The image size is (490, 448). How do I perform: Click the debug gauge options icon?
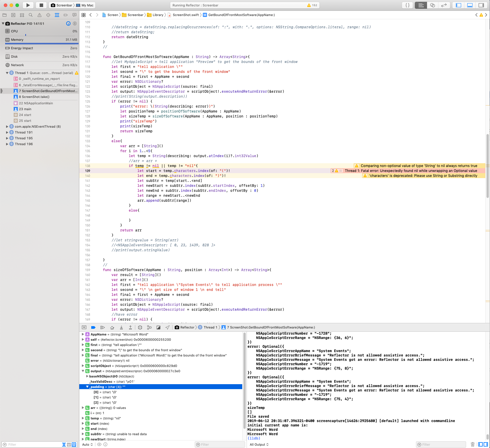68,24
